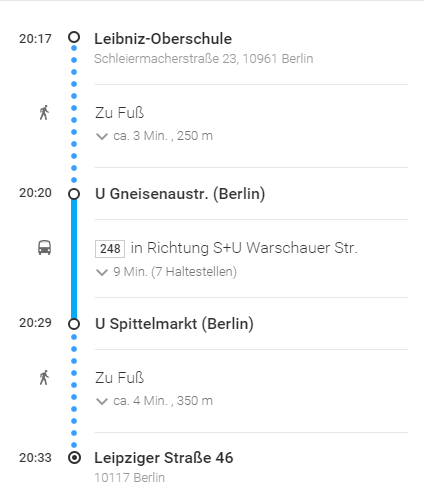Open the U Gneisenaustr. (Berlin) stop
Screen dimensions: 424x501
tap(180, 194)
